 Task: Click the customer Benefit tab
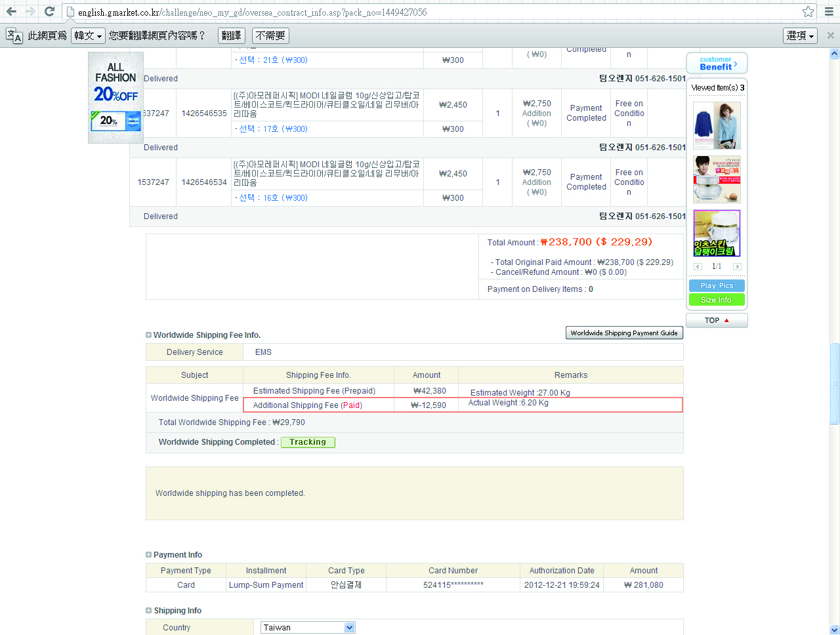(x=717, y=63)
